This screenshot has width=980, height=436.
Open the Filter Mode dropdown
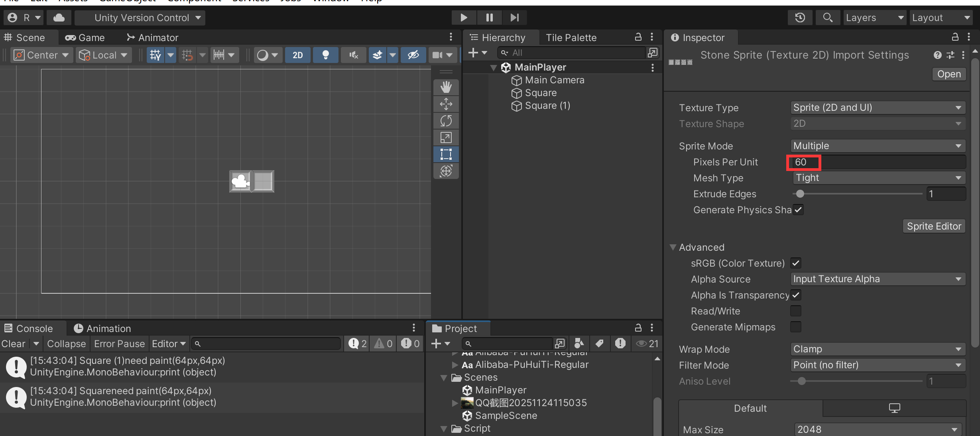(877, 365)
